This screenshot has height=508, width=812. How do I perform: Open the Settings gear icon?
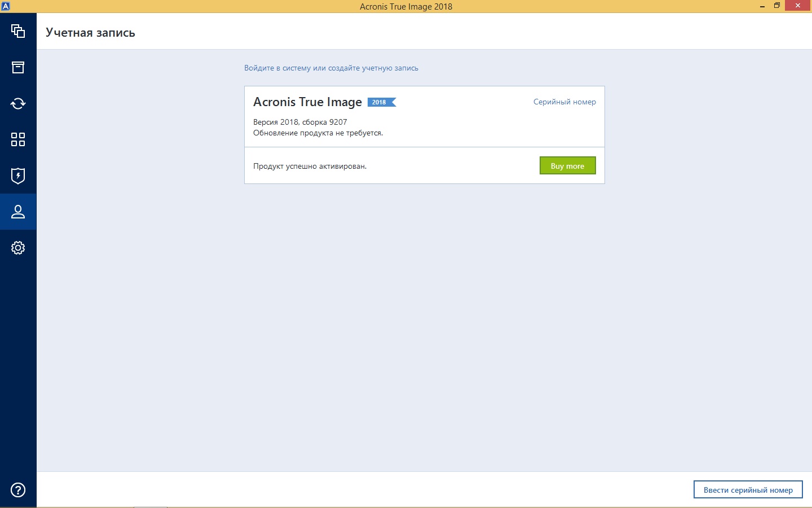click(x=18, y=248)
